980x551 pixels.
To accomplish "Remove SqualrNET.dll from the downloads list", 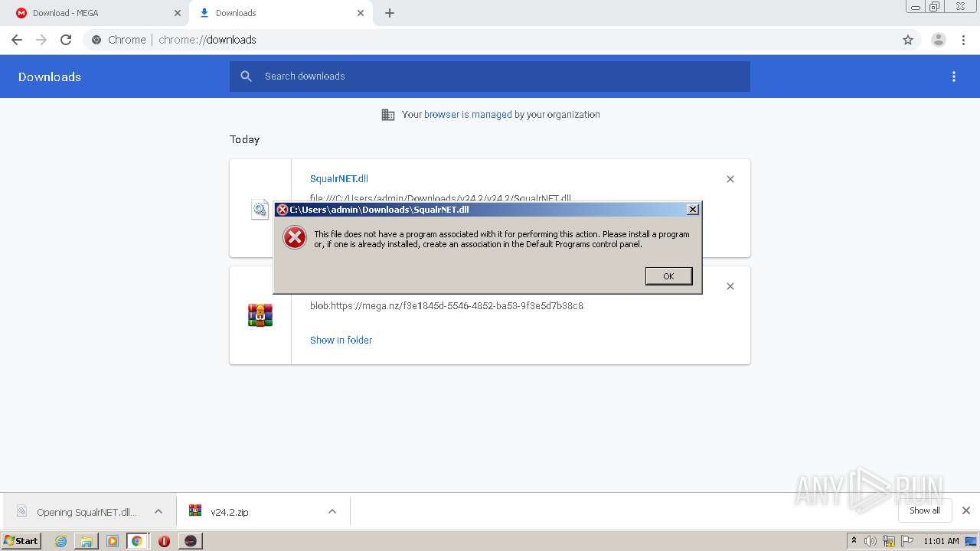I will click(x=730, y=179).
